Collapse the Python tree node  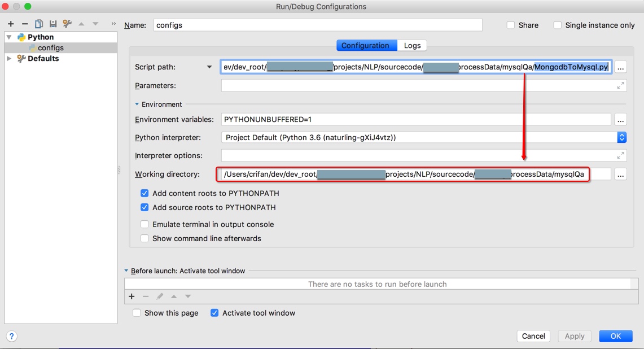9,37
